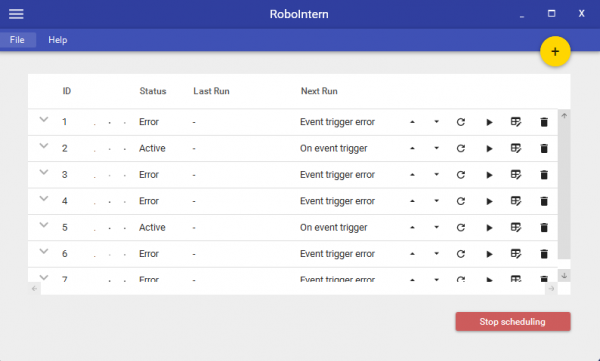The width and height of the screenshot is (600, 361).
Task: Select the Active status of task 2
Action: point(152,149)
